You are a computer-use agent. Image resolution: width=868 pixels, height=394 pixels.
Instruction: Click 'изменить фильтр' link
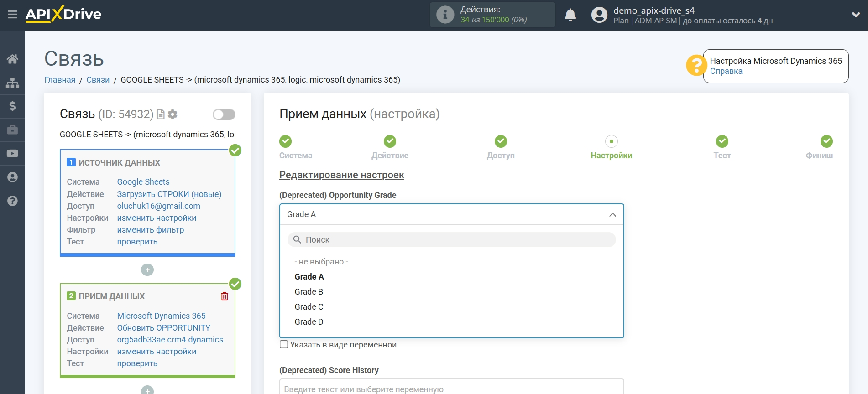(151, 230)
